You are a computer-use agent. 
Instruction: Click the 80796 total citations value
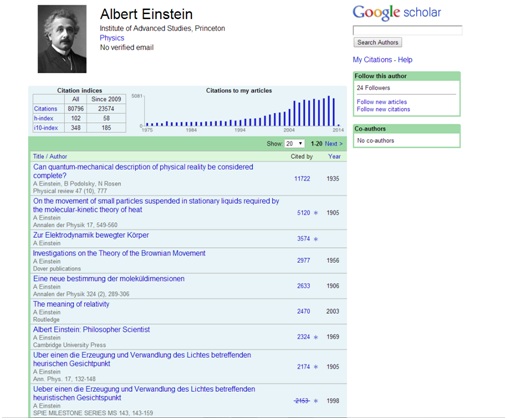click(76, 109)
